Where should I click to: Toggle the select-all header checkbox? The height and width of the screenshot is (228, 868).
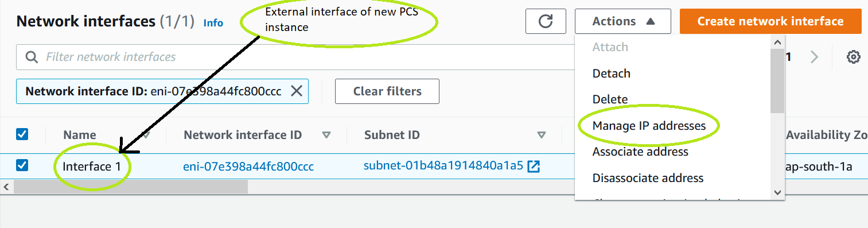click(22, 134)
